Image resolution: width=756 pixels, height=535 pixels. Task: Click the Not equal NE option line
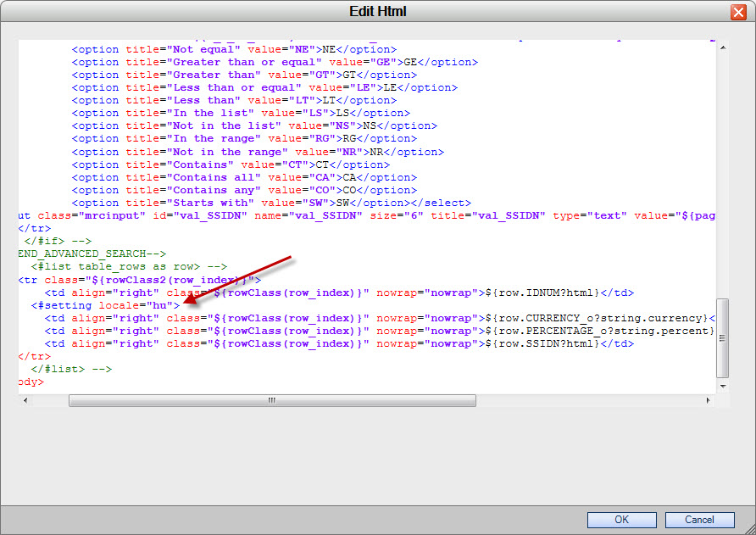click(x=229, y=48)
